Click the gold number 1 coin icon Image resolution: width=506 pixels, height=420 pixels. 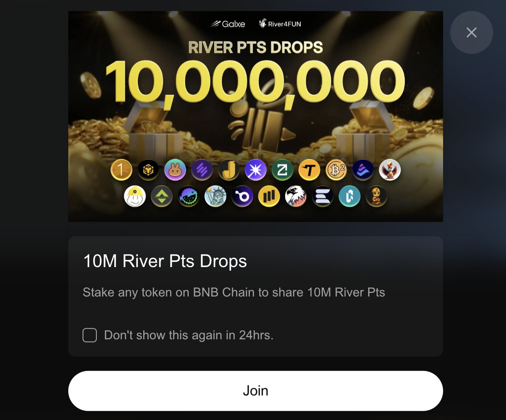tap(121, 169)
